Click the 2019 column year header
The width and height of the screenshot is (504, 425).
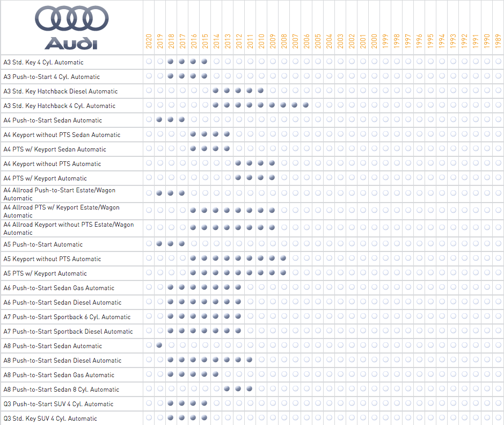tap(160, 41)
